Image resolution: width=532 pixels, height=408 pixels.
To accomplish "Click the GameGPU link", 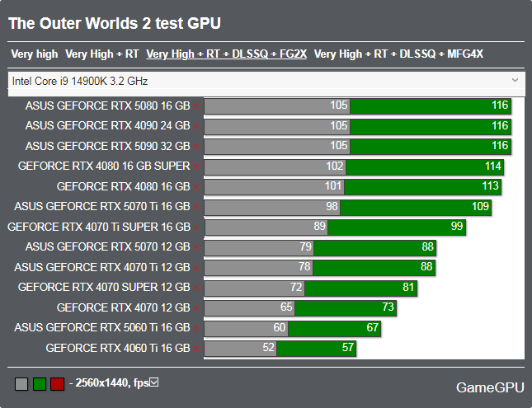I will pyautogui.click(x=487, y=387).
